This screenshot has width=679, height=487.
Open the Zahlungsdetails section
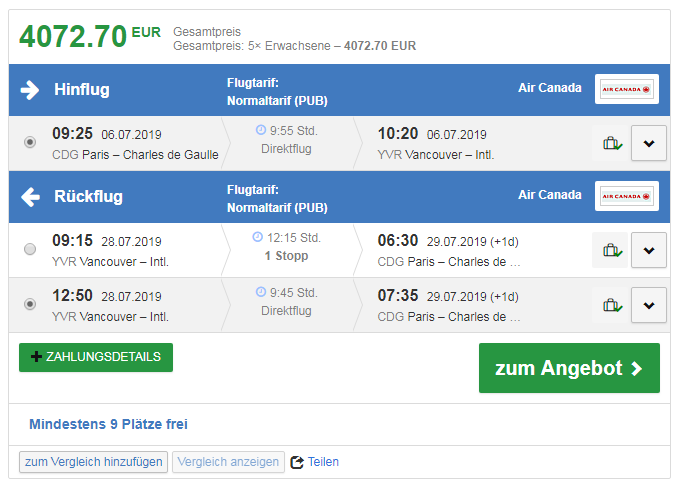coord(96,357)
